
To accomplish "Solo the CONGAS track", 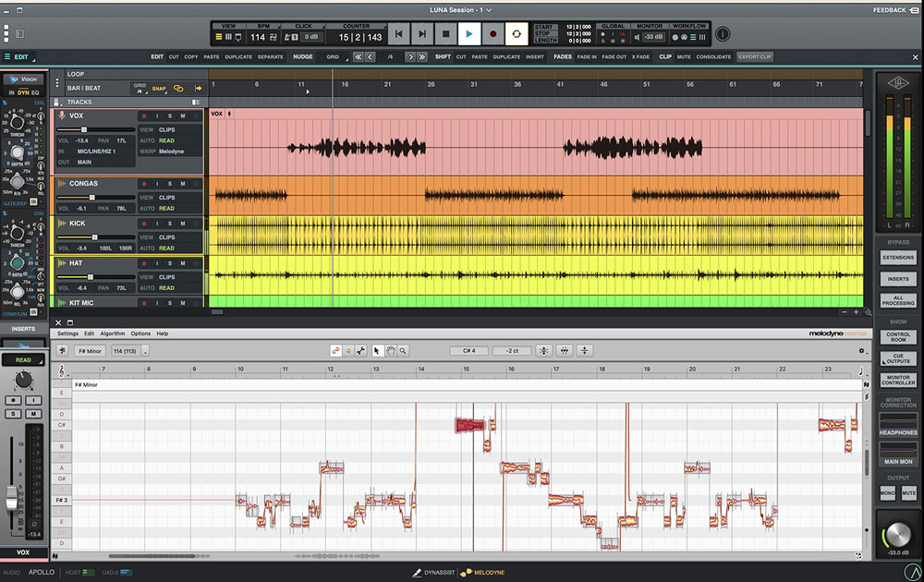I will tap(170, 184).
